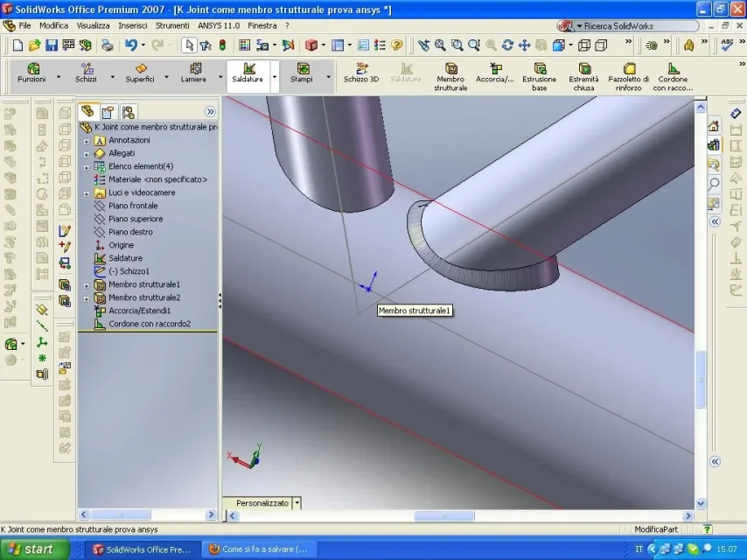Expand Elenco elementi(4) node
Screen dimensions: 747x560
[87, 168]
